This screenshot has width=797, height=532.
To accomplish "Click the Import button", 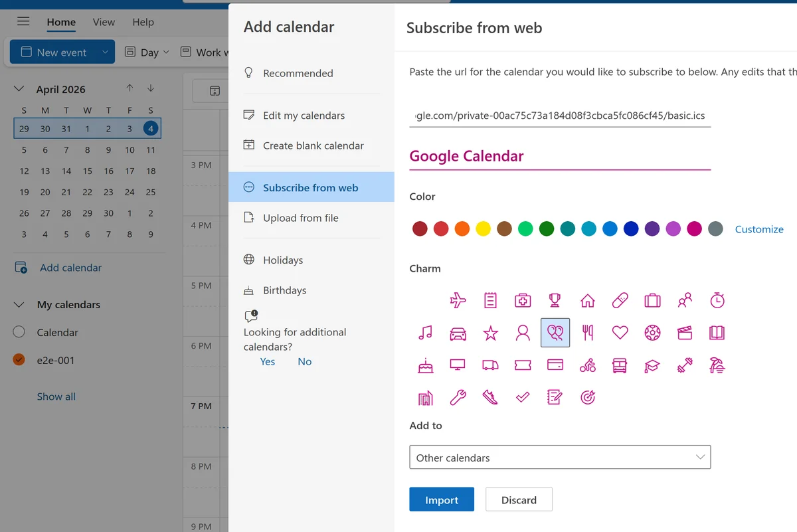I will tap(441, 499).
